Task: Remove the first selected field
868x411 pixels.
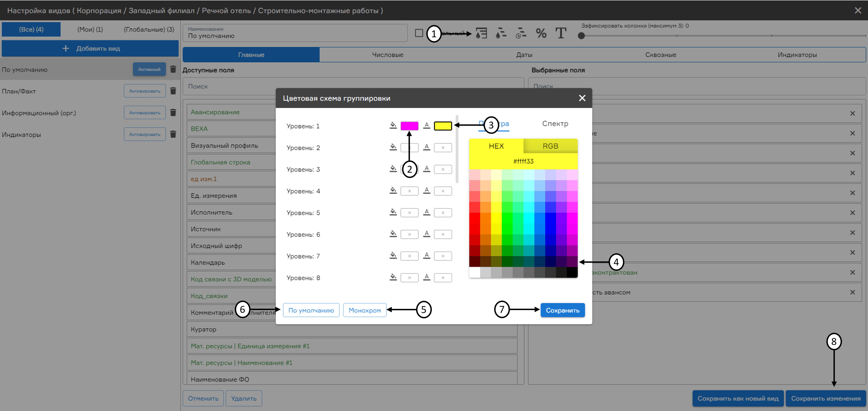Action: 852,113
